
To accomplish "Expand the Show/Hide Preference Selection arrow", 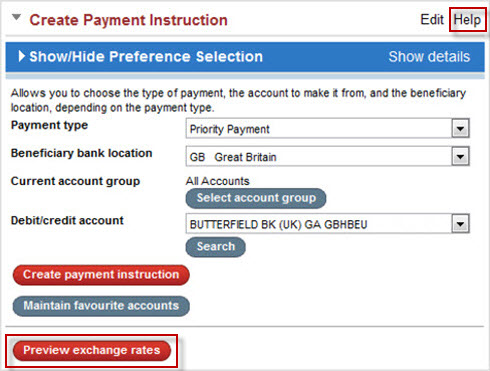I will (21, 56).
